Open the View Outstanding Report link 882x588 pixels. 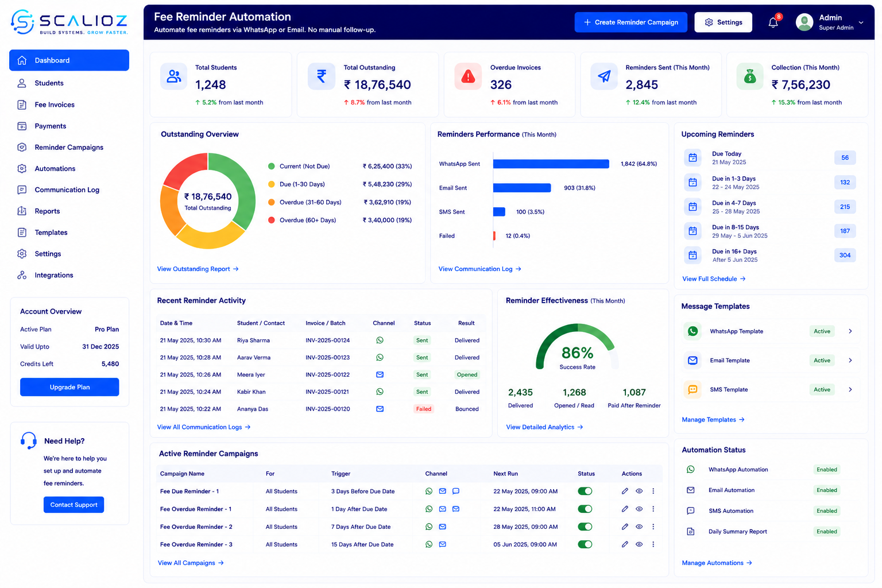pyautogui.click(x=198, y=269)
